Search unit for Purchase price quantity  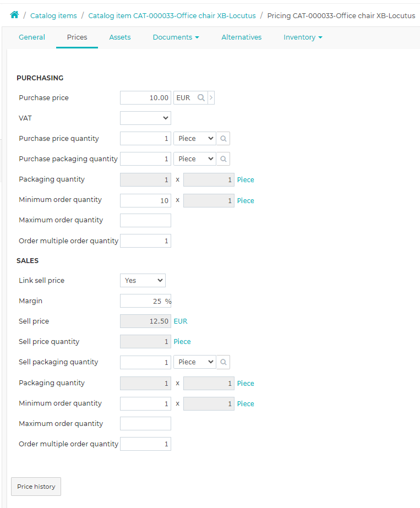tap(223, 139)
